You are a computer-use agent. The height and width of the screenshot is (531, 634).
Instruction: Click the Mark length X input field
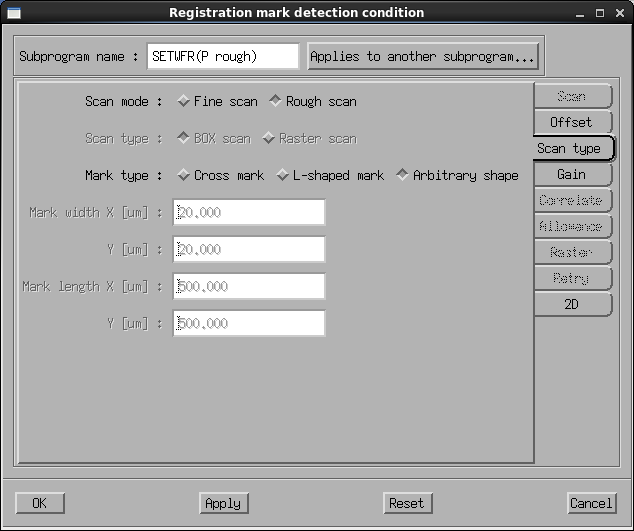pos(249,286)
